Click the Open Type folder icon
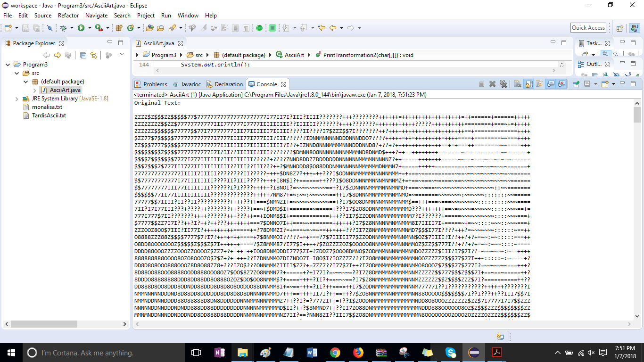This screenshot has height=362, width=644. pos(150,28)
